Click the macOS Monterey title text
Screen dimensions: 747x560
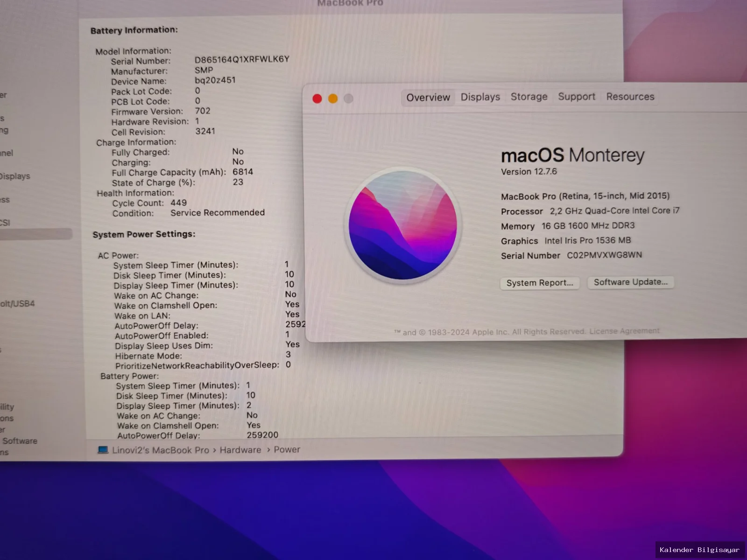(x=572, y=155)
